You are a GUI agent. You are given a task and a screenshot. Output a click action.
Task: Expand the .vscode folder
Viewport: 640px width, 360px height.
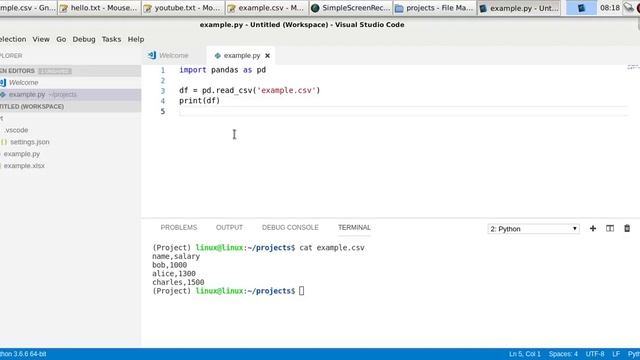click(16, 130)
